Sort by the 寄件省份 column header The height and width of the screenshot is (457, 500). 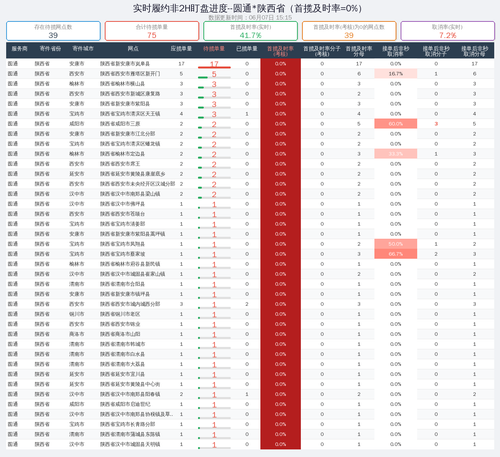click(50, 49)
